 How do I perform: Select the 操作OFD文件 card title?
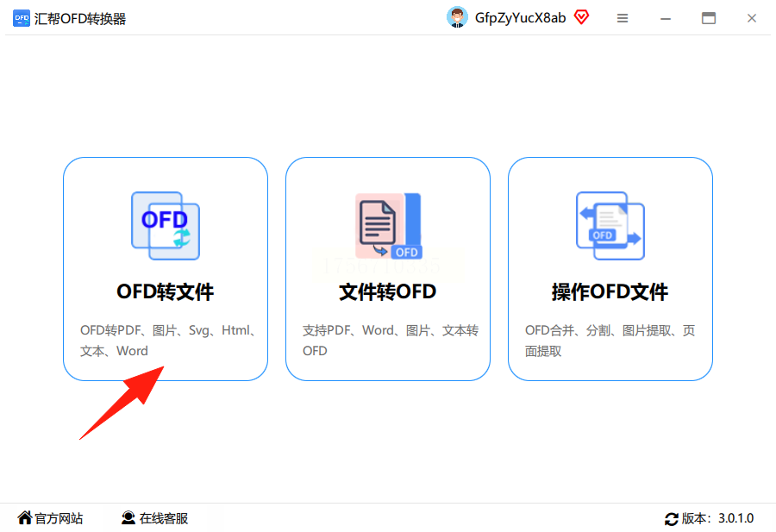coord(610,291)
